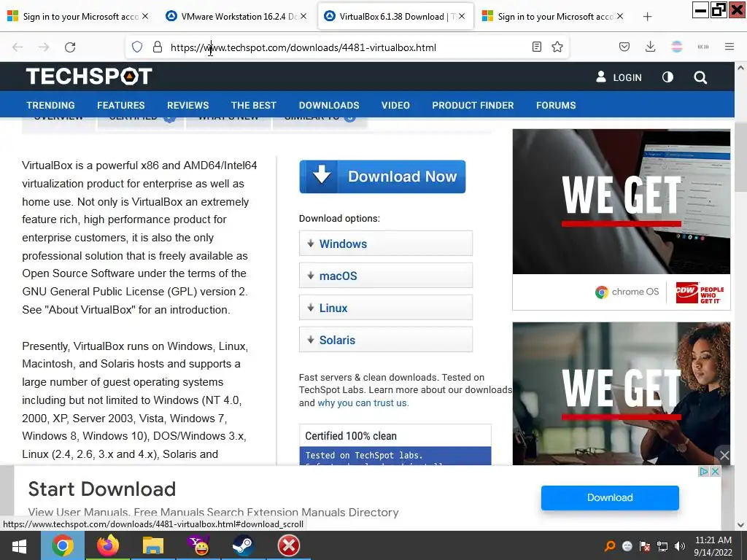Open THE BEST menu
747x560 pixels.
tap(254, 105)
